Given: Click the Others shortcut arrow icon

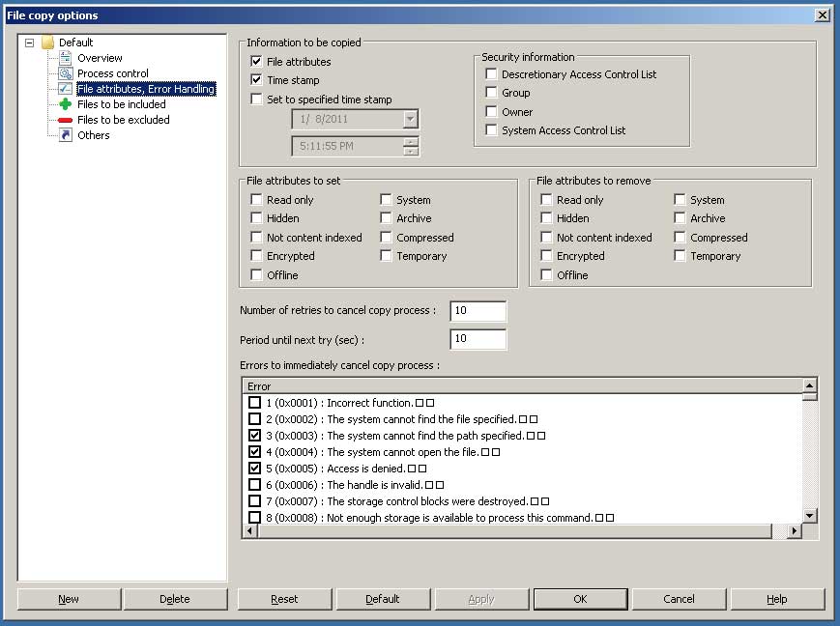Looking at the screenshot, I should (x=66, y=135).
